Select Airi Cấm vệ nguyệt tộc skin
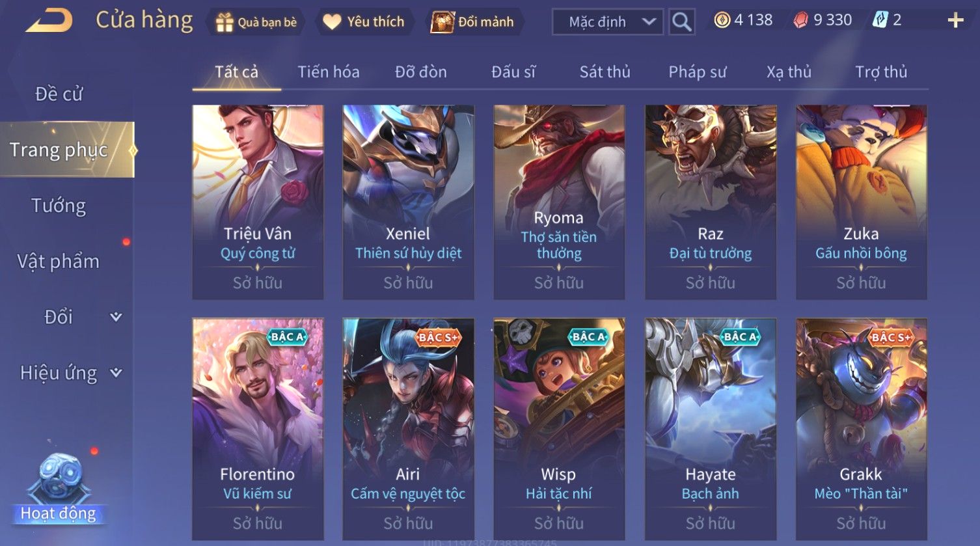The width and height of the screenshot is (980, 546). tap(408, 428)
